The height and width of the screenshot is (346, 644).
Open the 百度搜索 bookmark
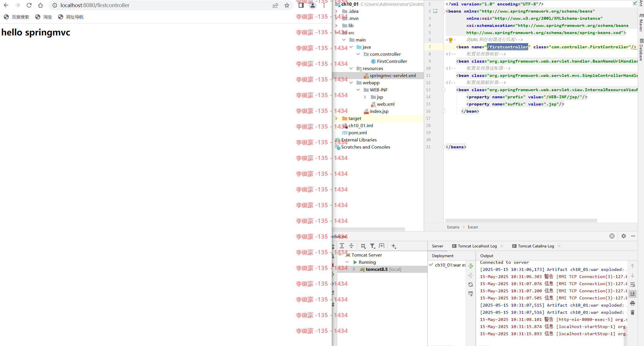pos(17,17)
